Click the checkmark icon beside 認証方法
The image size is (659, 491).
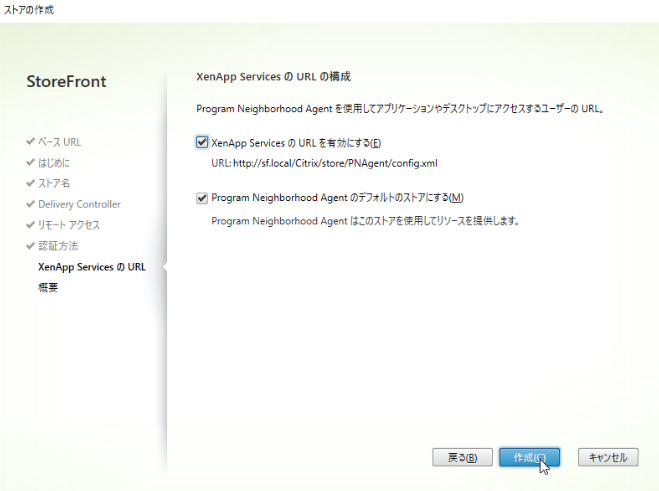point(30,246)
